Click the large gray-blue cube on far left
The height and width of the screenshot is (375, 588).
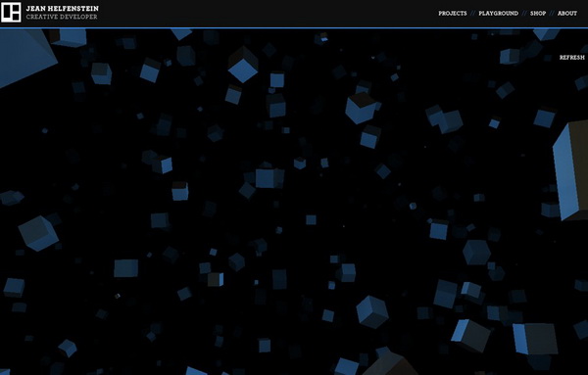click(38, 233)
